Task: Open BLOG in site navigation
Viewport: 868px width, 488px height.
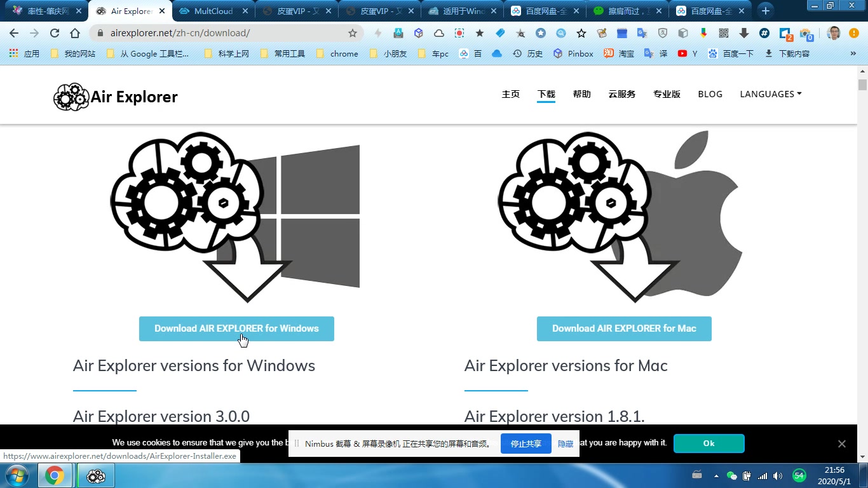Action: (710, 94)
